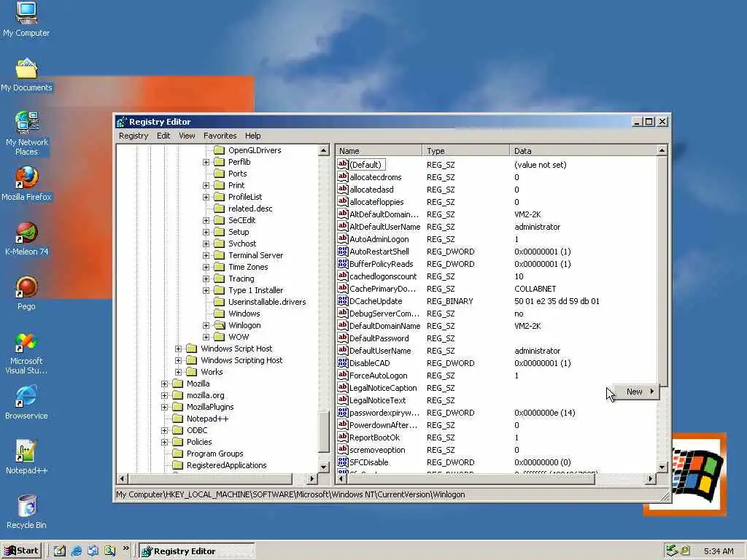This screenshot has width=747, height=560.
Task: Click the tree pane scroll down arrow
Action: pos(323,467)
